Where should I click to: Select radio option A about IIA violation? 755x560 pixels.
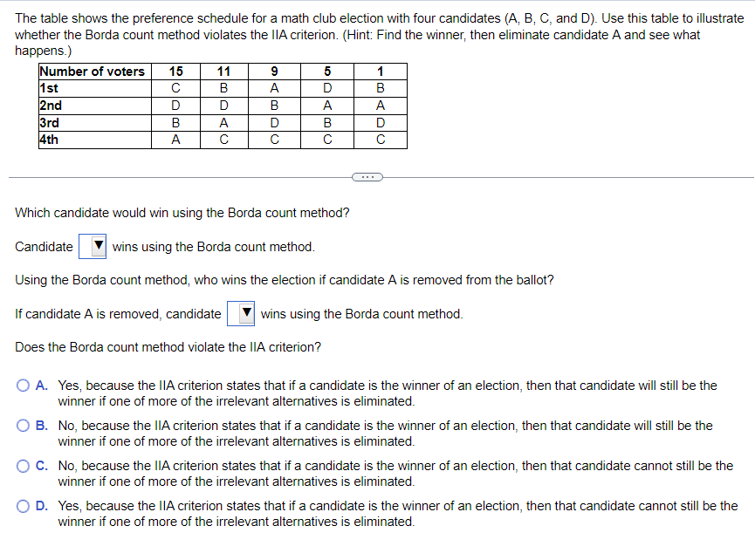pyautogui.click(x=23, y=385)
